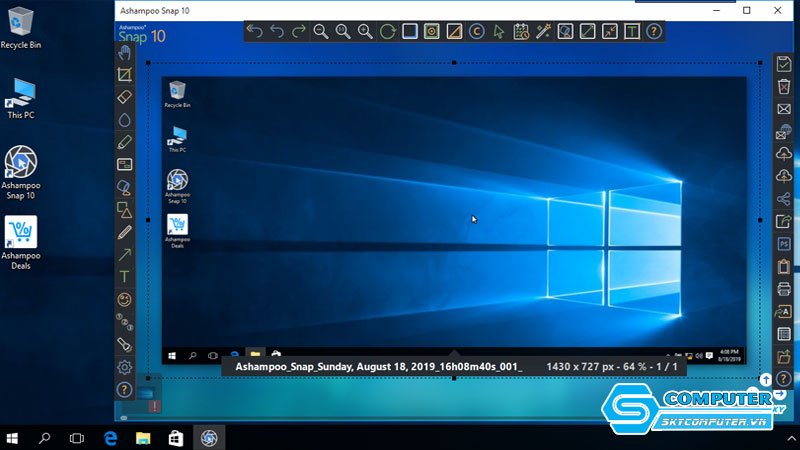This screenshot has width=800, height=450.
Task: Select the Shapes tool
Action: coord(125,209)
